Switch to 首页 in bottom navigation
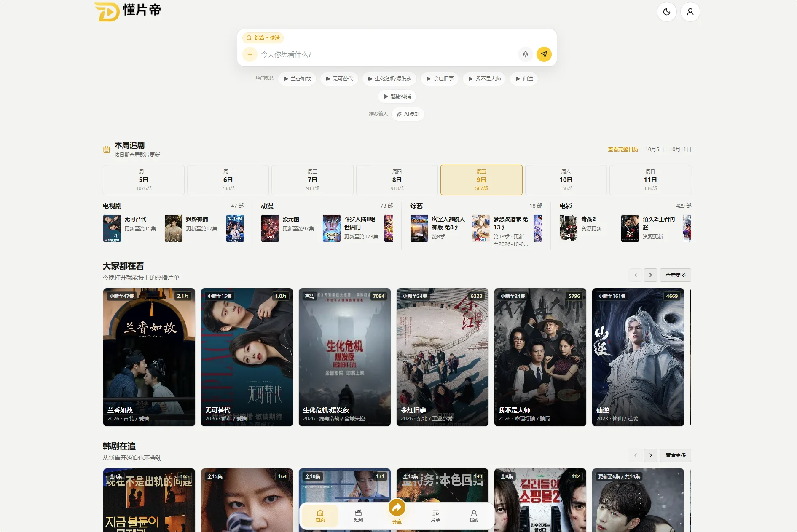Screen dimensions: 797x532 320,516
